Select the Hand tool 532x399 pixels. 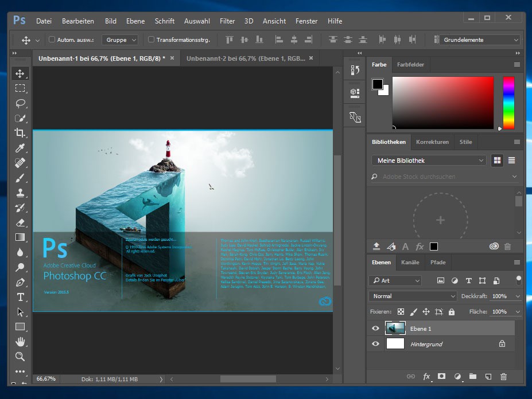pyautogui.click(x=20, y=342)
